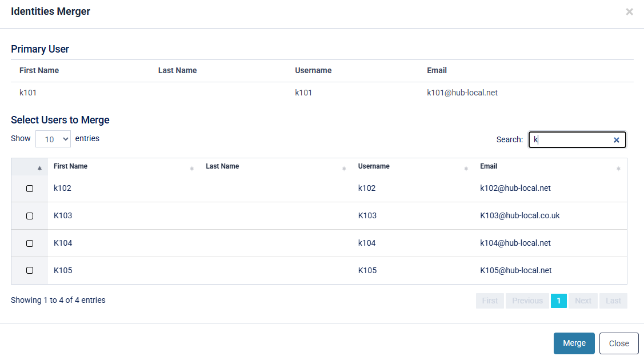Clear the search field with the x icon
Image resolution: width=644 pixels, height=360 pixels.
pyautogui.click(x=617, y=140)
